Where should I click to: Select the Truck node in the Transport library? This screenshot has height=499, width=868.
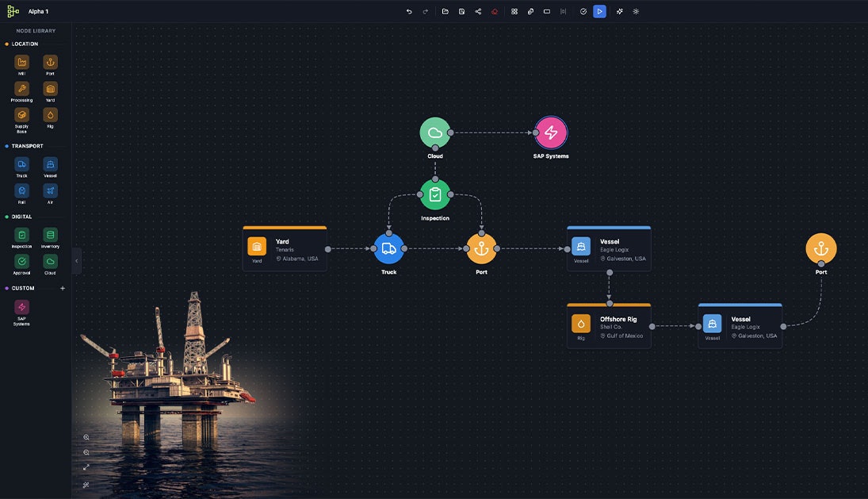[21, 164]
